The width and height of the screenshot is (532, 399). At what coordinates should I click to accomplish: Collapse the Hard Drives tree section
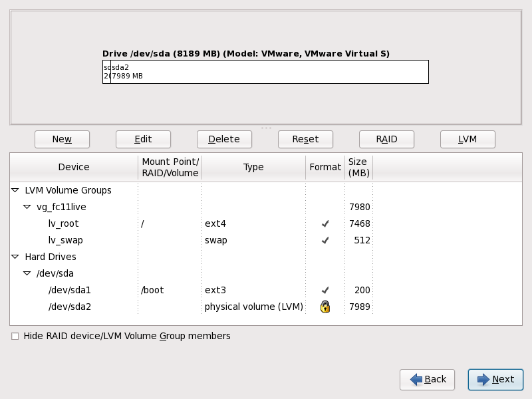(x=15, y=257)
